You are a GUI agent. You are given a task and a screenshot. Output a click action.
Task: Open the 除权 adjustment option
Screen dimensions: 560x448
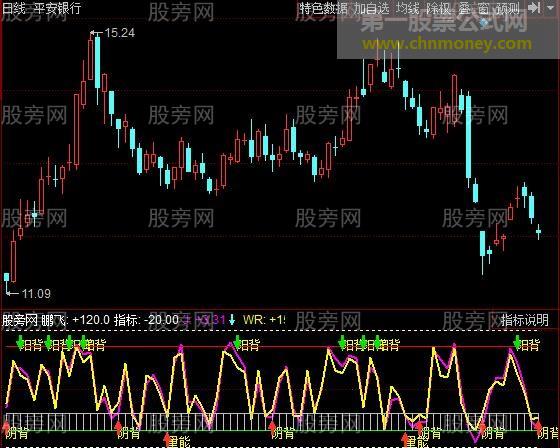pos(439,8)
